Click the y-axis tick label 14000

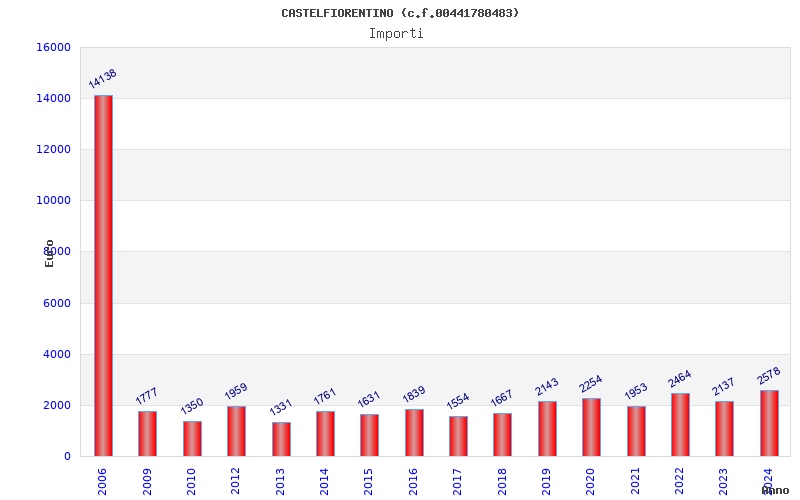[x=54, y=98]
